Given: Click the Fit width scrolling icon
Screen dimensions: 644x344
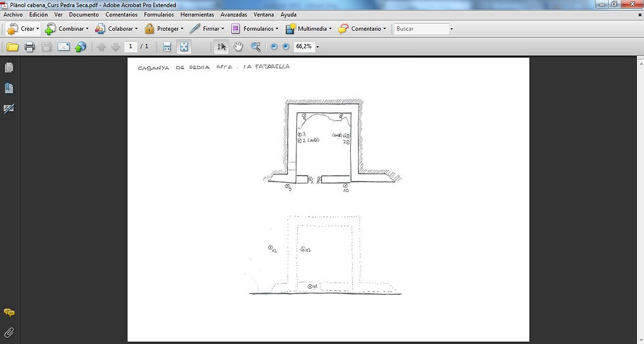Looking at the screenshot, I should pos(167,47).
